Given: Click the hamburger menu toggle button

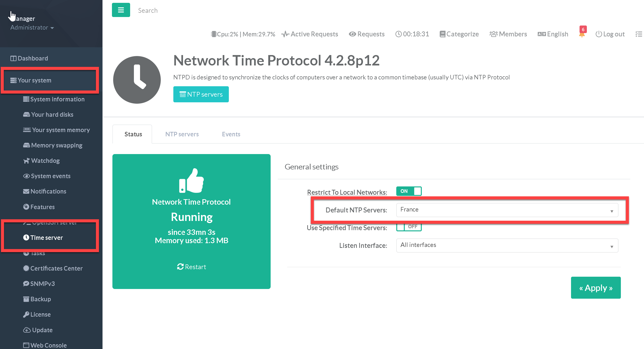Looking at the screenshot, I should 121,10.
